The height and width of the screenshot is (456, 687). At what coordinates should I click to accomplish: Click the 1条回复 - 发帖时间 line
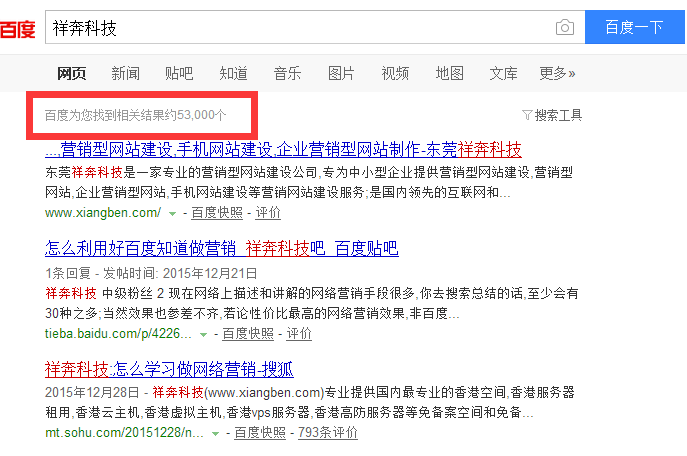click(x=151, y=274)
